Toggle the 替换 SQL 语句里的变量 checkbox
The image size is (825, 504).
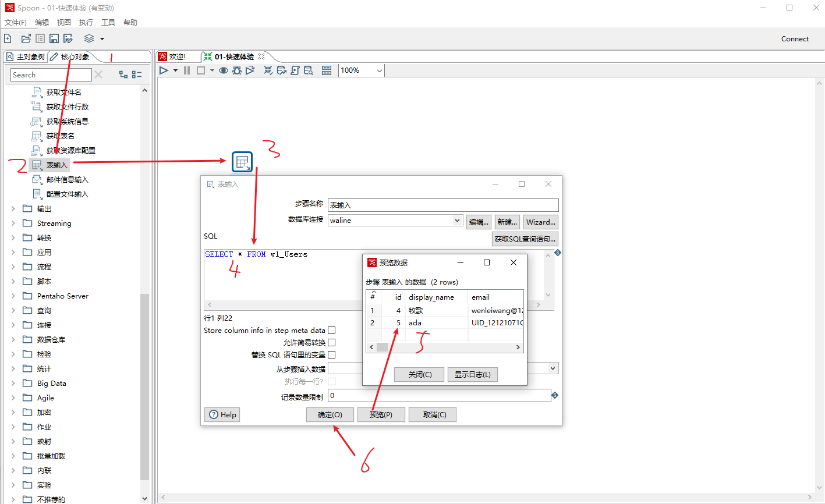332,355
